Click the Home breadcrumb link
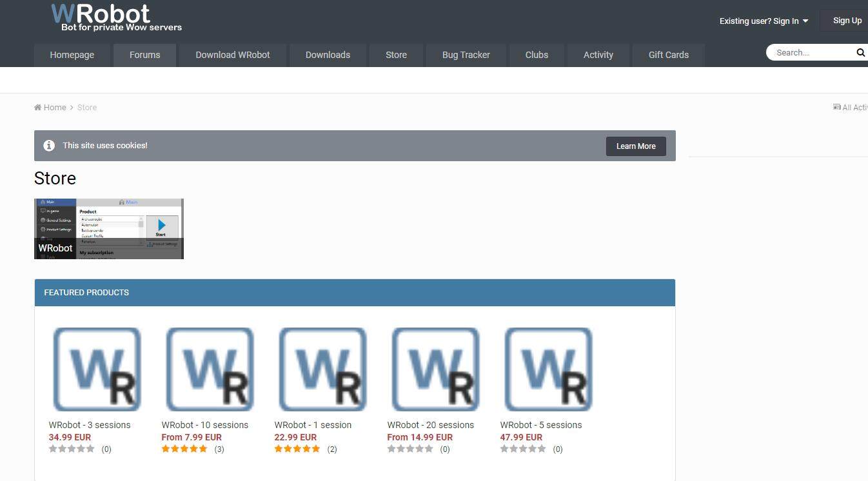The width and height of the screenshot is (868, 481). (x=50, y=108)
